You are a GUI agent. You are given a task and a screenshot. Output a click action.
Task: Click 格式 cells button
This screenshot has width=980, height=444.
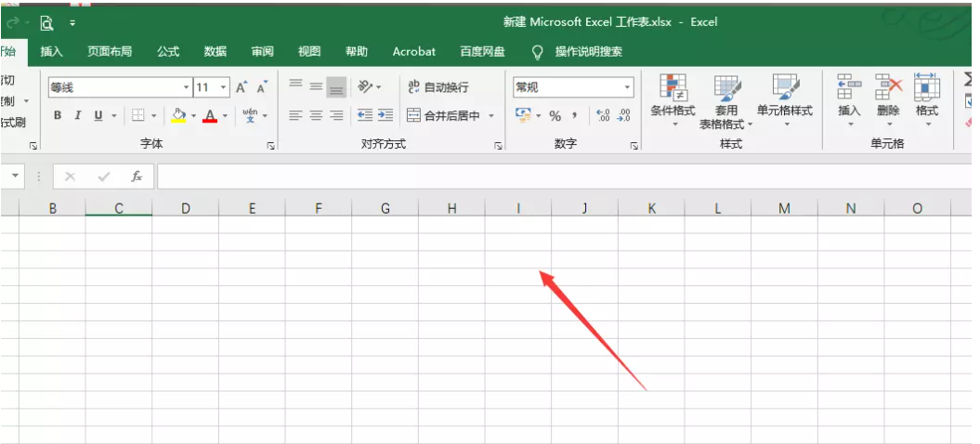[x=927, y=100]
